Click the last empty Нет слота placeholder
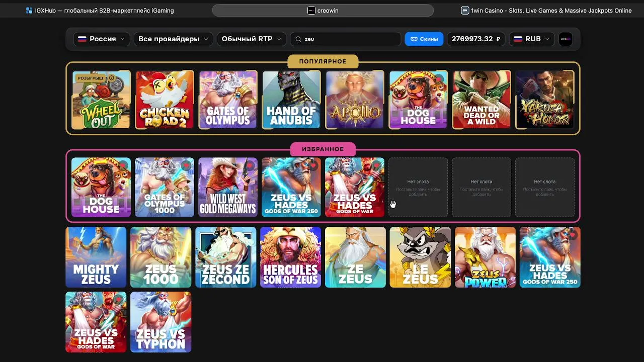The image size is (644, 362). (x=545, y=188)
